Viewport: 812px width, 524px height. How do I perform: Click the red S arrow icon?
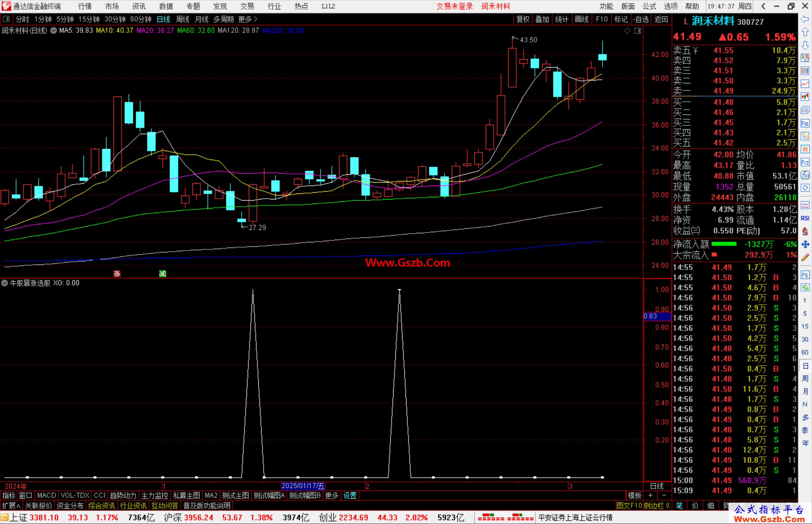(x=805, y=231)
